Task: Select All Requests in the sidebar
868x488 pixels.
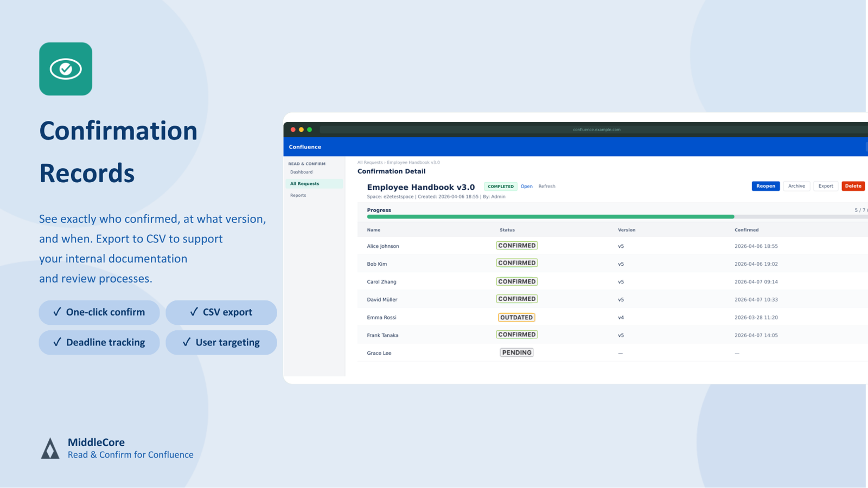Action: pos(314,184)
